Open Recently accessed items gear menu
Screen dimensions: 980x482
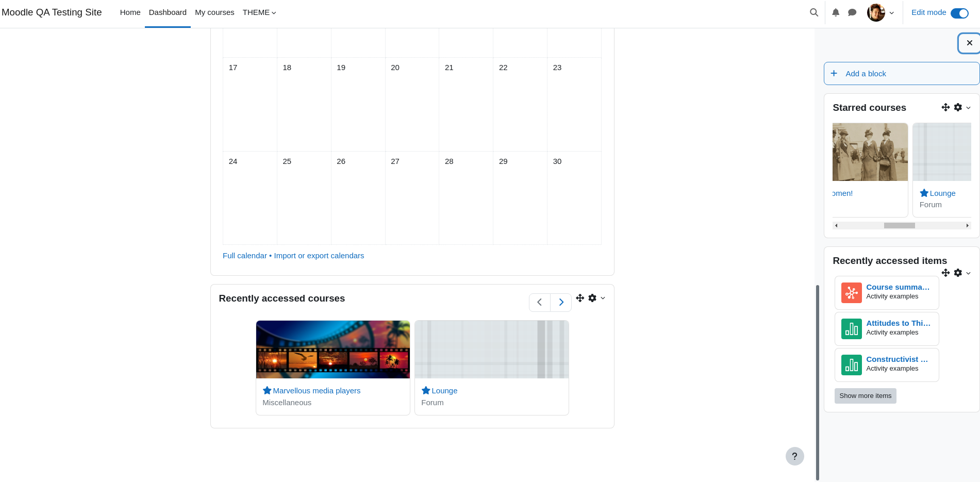[958, 273]
